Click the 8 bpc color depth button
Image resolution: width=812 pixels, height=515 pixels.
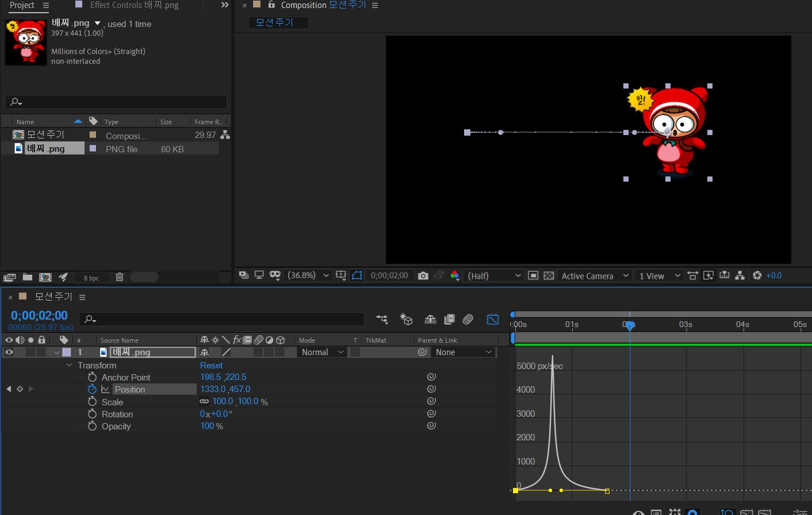point(91,278)
